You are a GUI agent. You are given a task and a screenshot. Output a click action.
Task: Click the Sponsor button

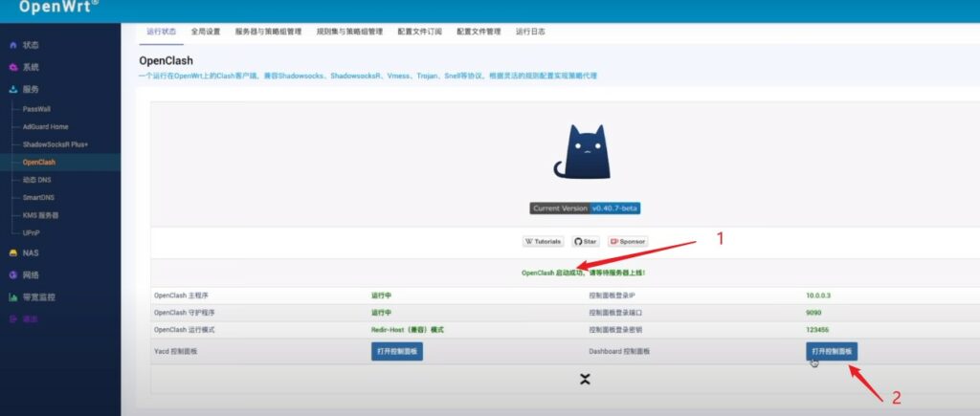(x=628, y=242)
